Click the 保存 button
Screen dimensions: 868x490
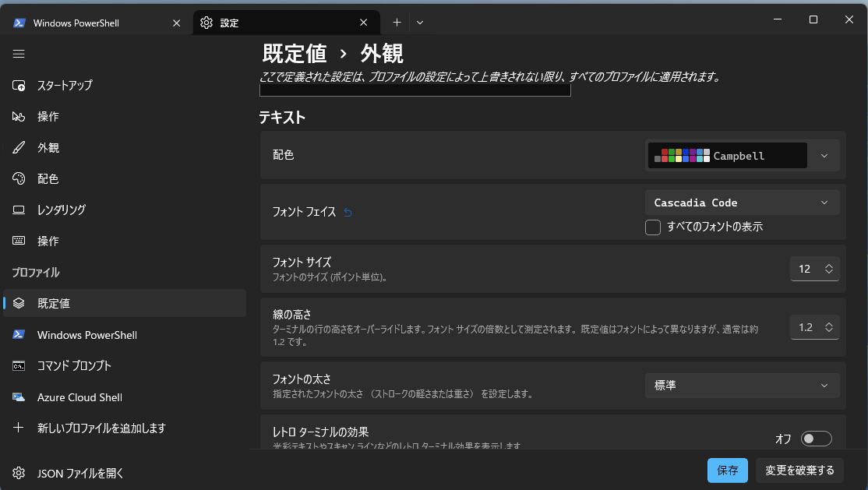727,471
